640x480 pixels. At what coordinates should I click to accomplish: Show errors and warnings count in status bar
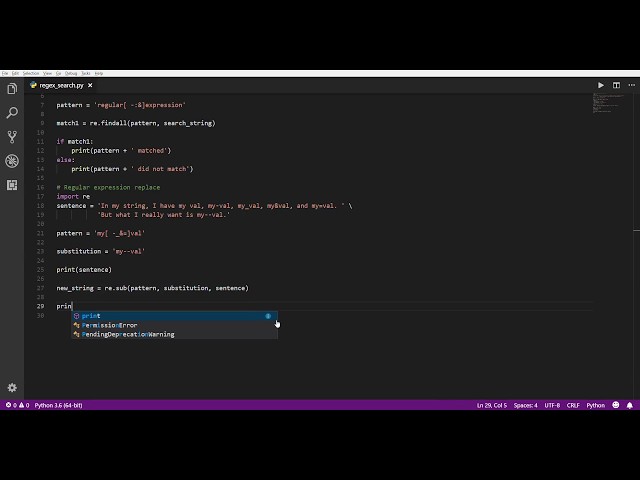(18, 405)
